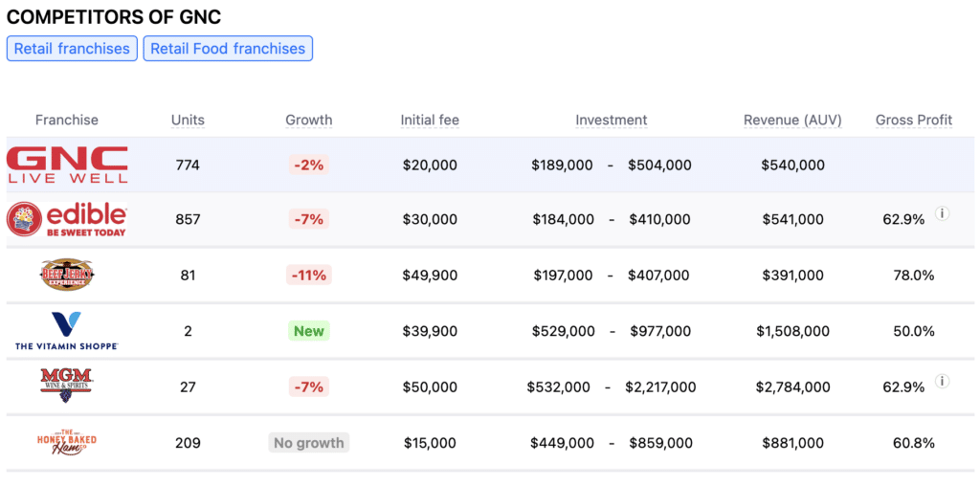Click the Franchise column header
The height and width of the screenshot is (486, 980).
coord(67,120)
